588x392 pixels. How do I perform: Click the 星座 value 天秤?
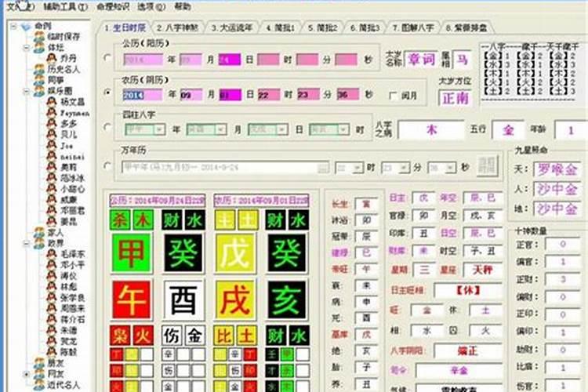[482, 270]
